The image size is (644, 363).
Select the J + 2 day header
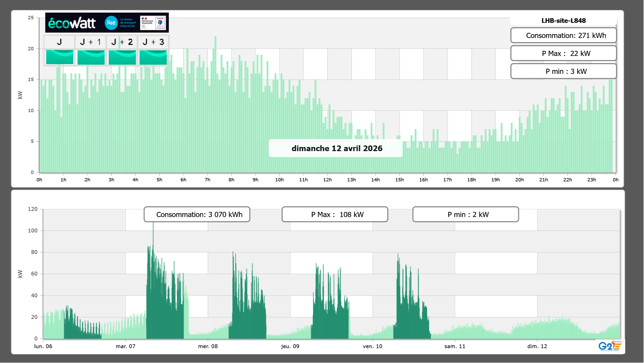[122, 42]
